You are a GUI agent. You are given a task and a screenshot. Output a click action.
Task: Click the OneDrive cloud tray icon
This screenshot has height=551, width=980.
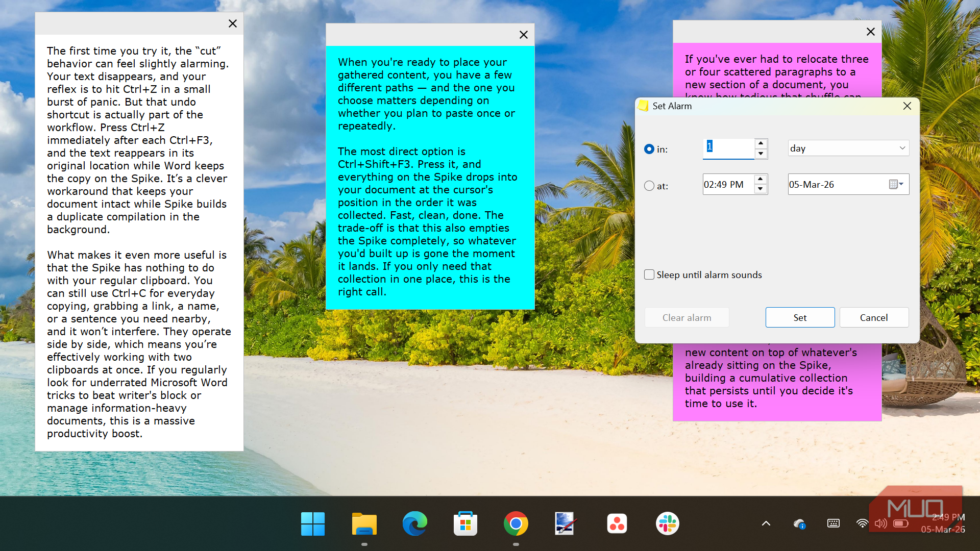point(799,523)
